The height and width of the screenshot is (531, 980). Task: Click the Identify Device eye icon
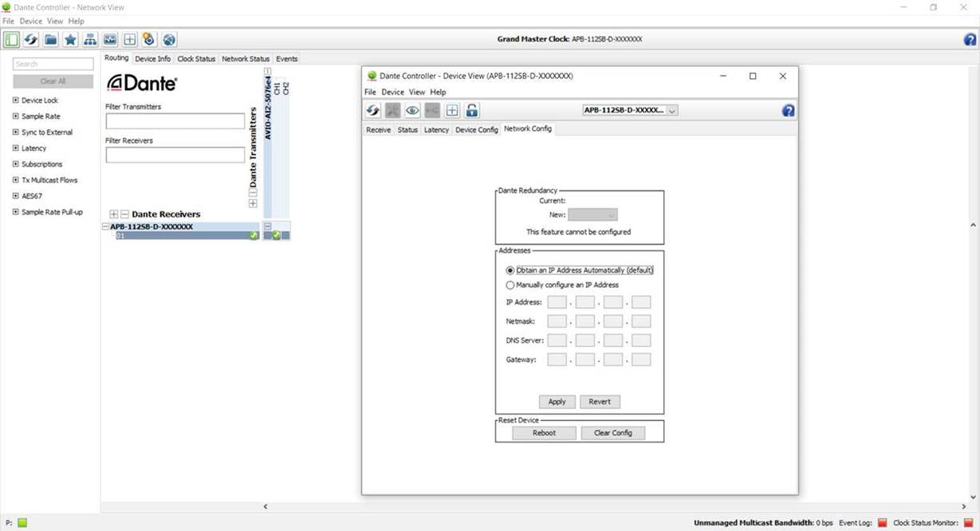[412, 111]
